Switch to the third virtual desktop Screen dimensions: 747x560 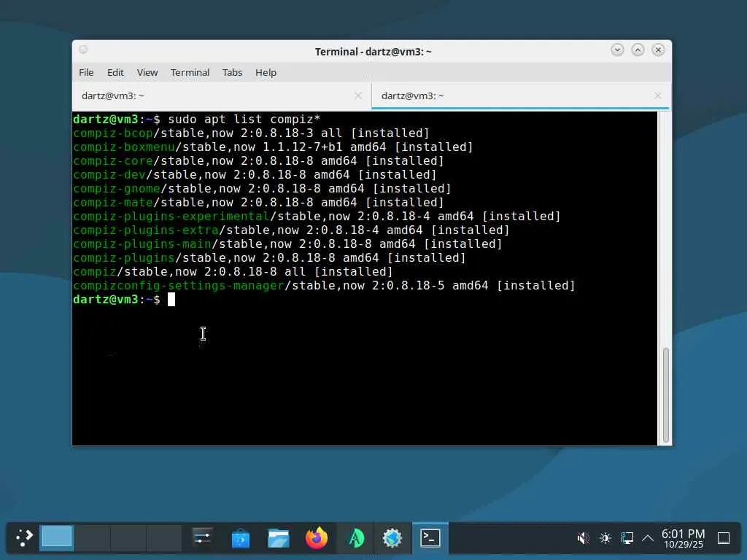click(x=128, y=537)
